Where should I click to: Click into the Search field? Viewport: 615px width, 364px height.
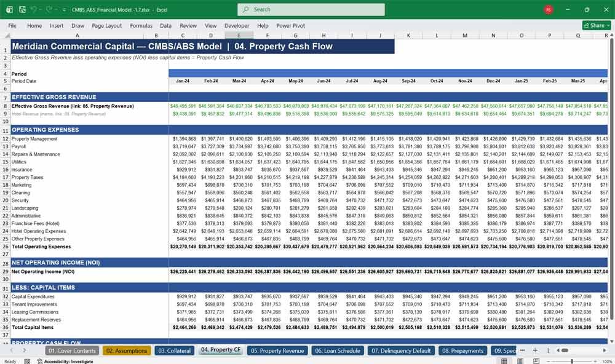[311, 9]
